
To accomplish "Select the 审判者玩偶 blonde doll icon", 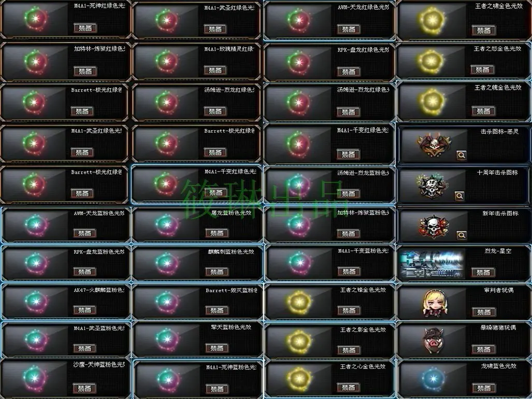I will (435, 303).
